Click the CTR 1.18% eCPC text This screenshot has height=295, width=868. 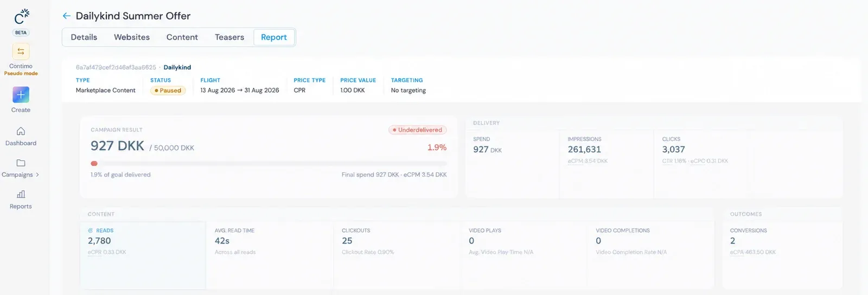(695, 161)
